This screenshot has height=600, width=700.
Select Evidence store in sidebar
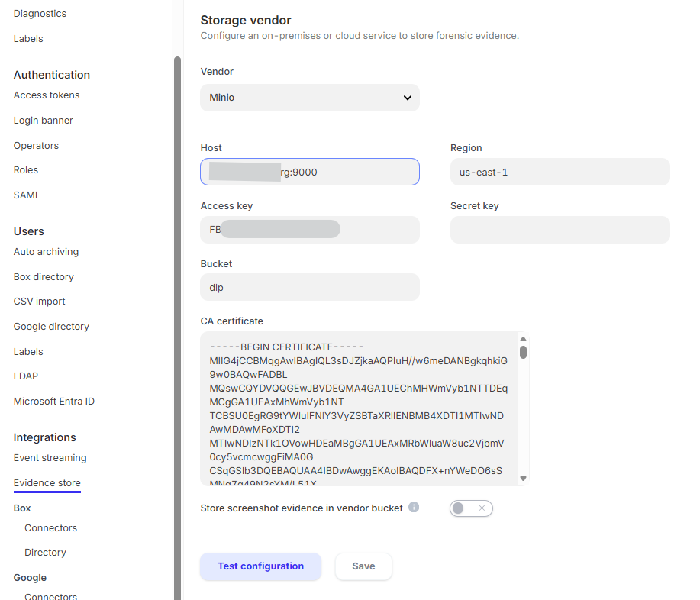47,483
